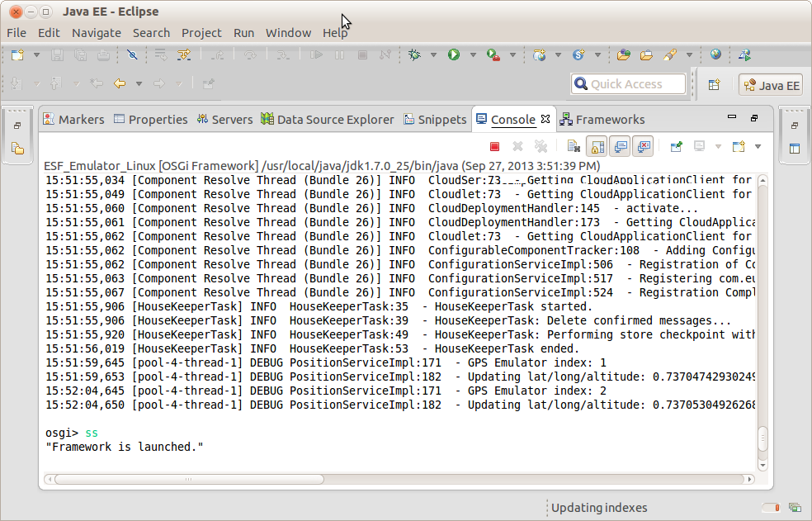Switch to the Frameworks tab
This screenshot has height=521, width=812.
[602, 119]
